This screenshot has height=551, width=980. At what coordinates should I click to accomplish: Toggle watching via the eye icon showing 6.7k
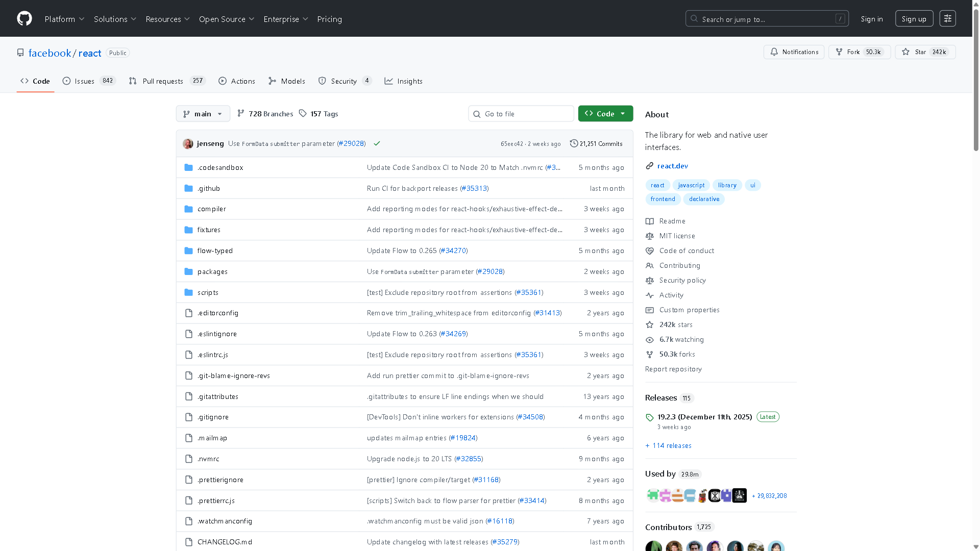coord(650,340)
